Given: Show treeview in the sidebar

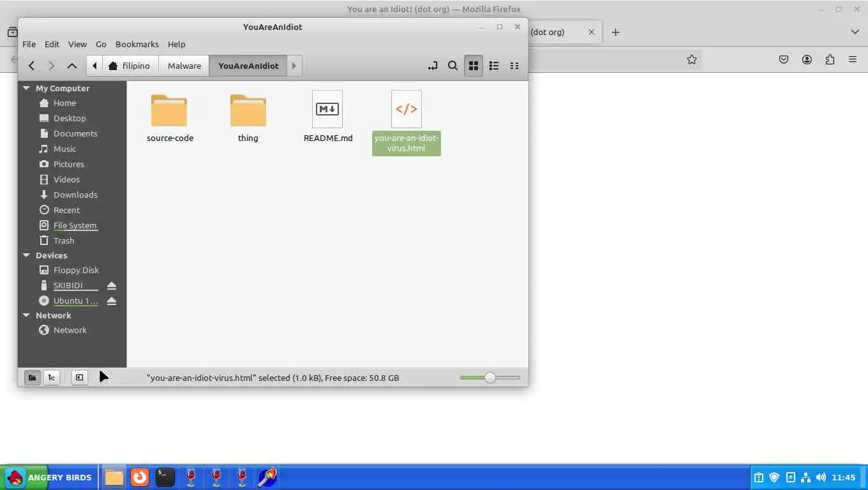Looking at the screenshot, I should [52, 378].
